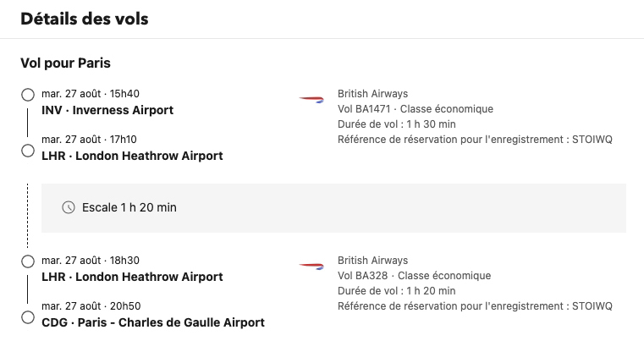Select the Escale 1 h 20 min banner
Screen dimensions: 644x352
[x=333, y=208]
